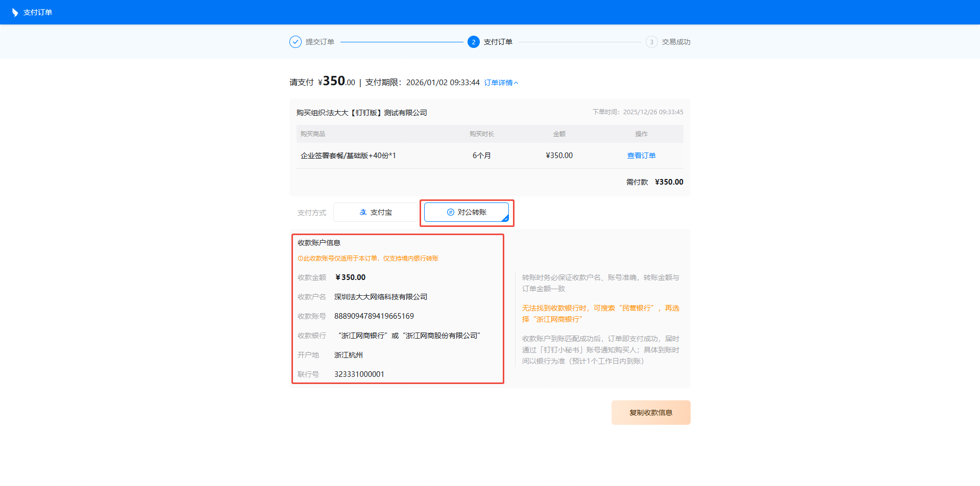Image resolution: width=980 pixels, height=486 pixels.
Task: Click payee name 深圳法大大网络科技有限公司
Action: pyautogui.click(x=381, y=297)
